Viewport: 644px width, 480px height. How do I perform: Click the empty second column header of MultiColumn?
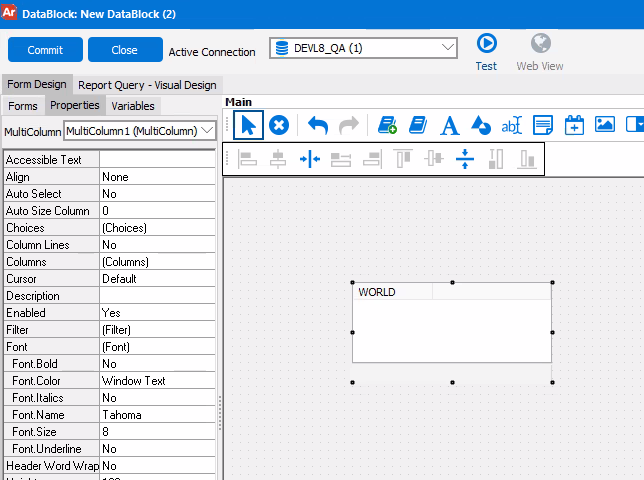(492, 292)
